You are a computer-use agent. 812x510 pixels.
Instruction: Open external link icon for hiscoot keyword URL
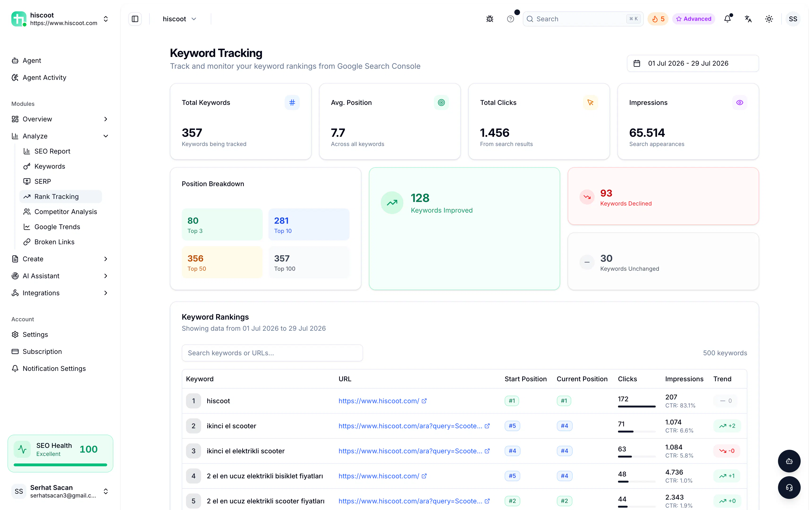tap(424, 401)
